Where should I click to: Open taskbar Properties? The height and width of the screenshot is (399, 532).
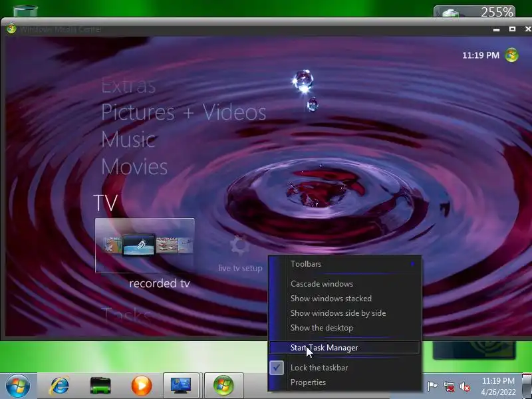pos(344,382)
